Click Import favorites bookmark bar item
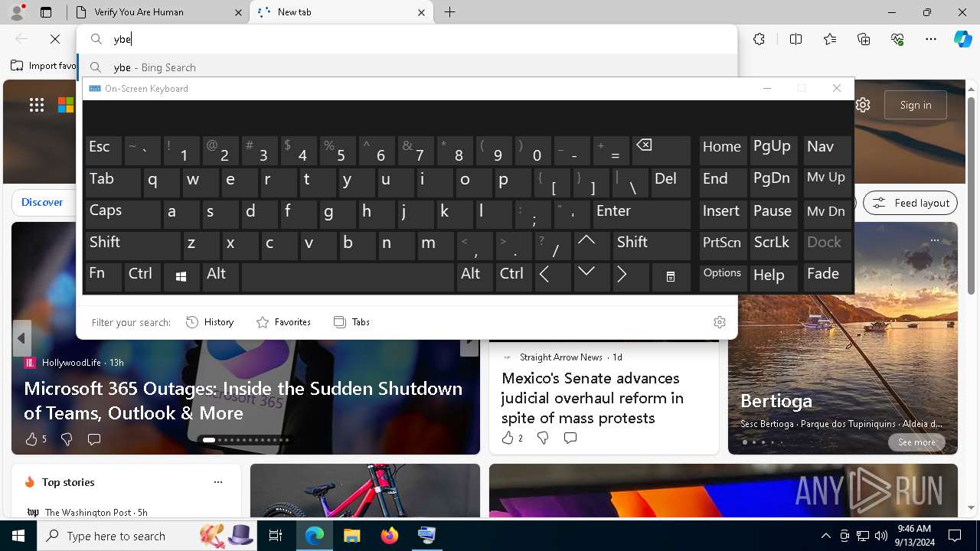980x551 pixels. pyautogui.click(x=44, y=66)
